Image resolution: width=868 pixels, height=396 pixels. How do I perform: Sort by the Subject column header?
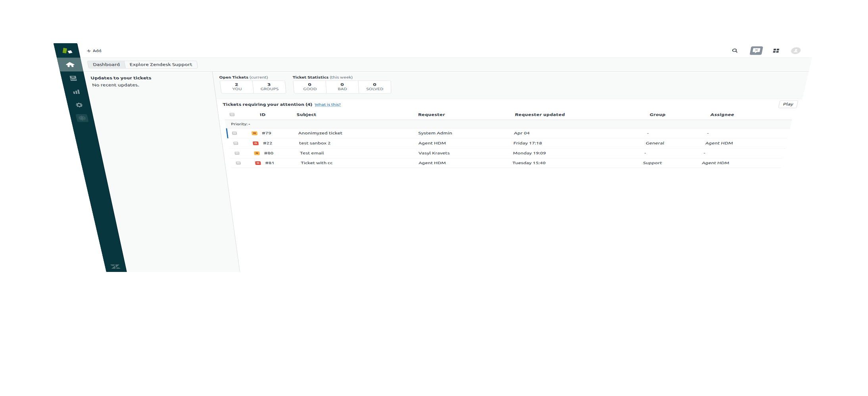306,115
